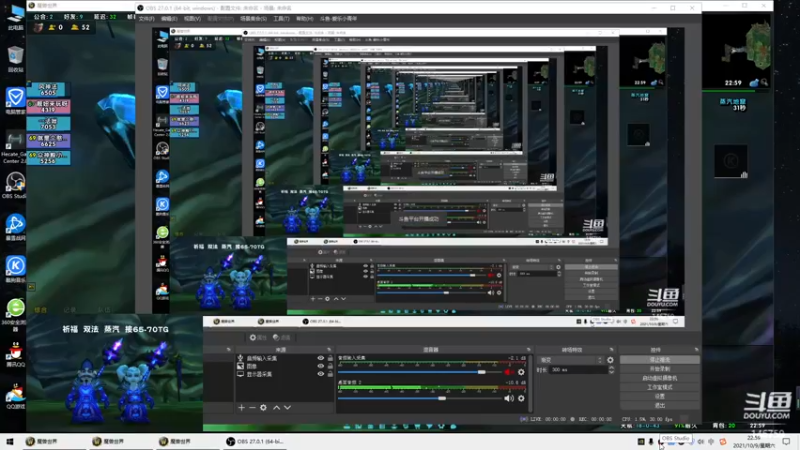Pop out the Scene Transitions dock panel

pos(611,349)
